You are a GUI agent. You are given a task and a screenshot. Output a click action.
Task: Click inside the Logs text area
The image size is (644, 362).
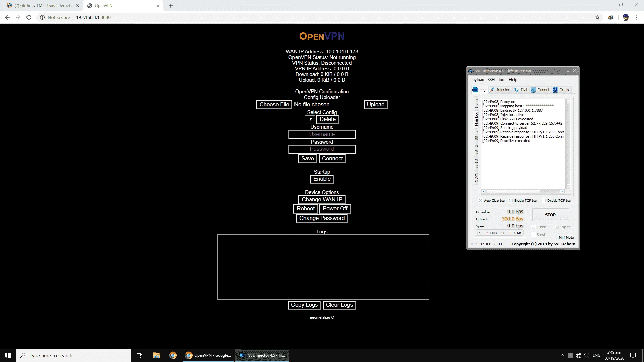pos(323,267)
